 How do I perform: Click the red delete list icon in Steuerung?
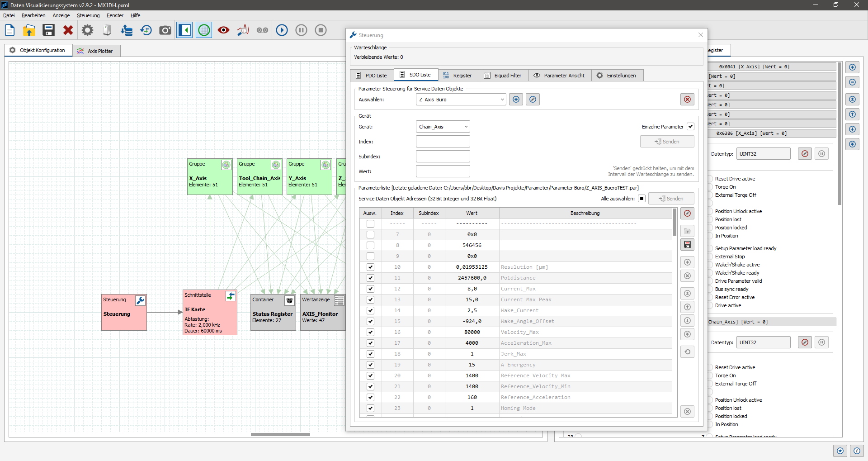[687, 100]
